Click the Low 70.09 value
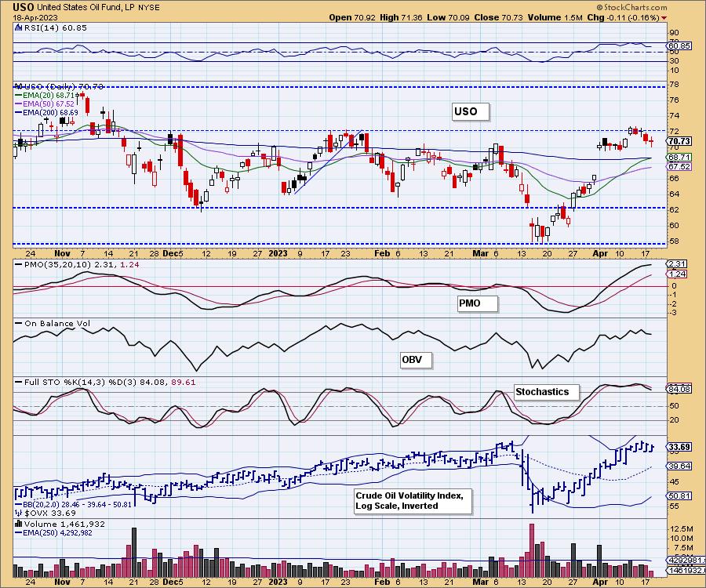The height and width of the screenshot is (588, 706). (448, 17)
